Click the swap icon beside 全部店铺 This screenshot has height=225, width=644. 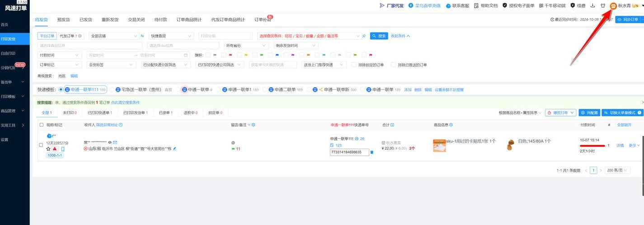pyautogui.click(x=142, y=36)
